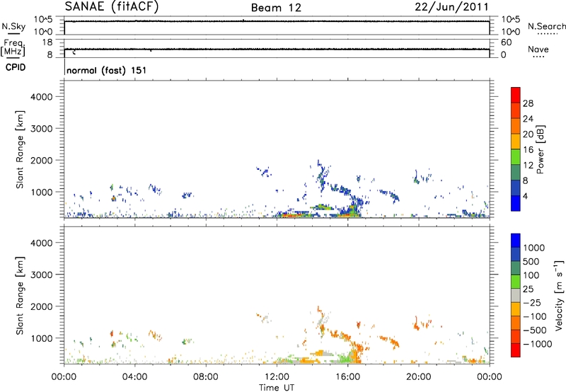Screen dimensions: 566x392
Task: Click the CPID label
Action: tap(16, 67)
